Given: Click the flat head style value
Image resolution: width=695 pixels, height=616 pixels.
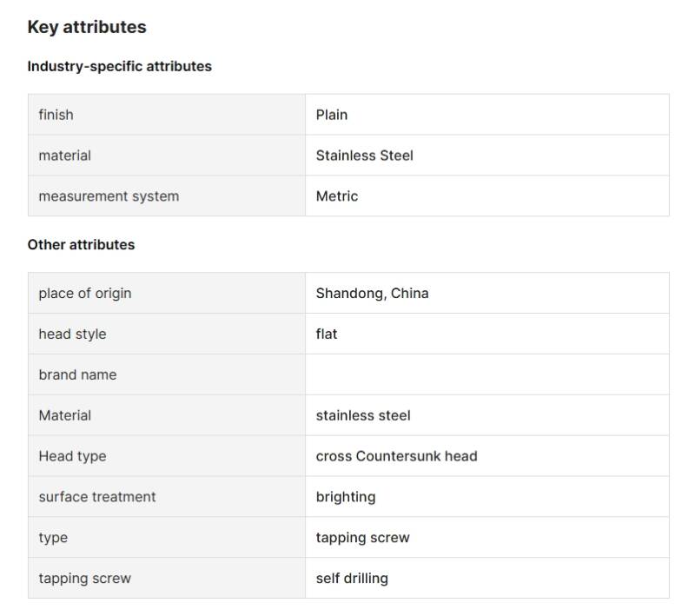Looking at the screenshot, I should click(x=327, y=334).
